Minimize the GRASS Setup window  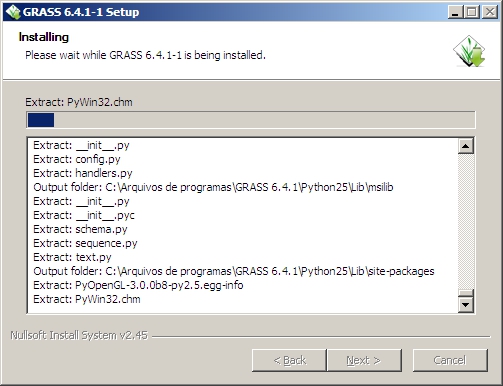(455, 12)
